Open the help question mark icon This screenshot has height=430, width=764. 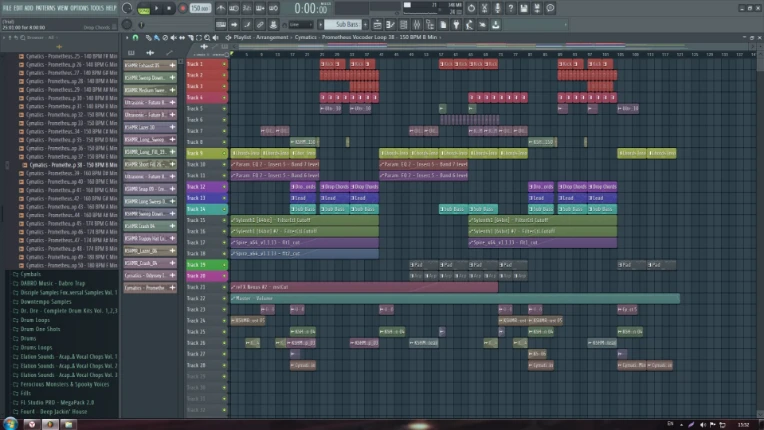[511, 8]
